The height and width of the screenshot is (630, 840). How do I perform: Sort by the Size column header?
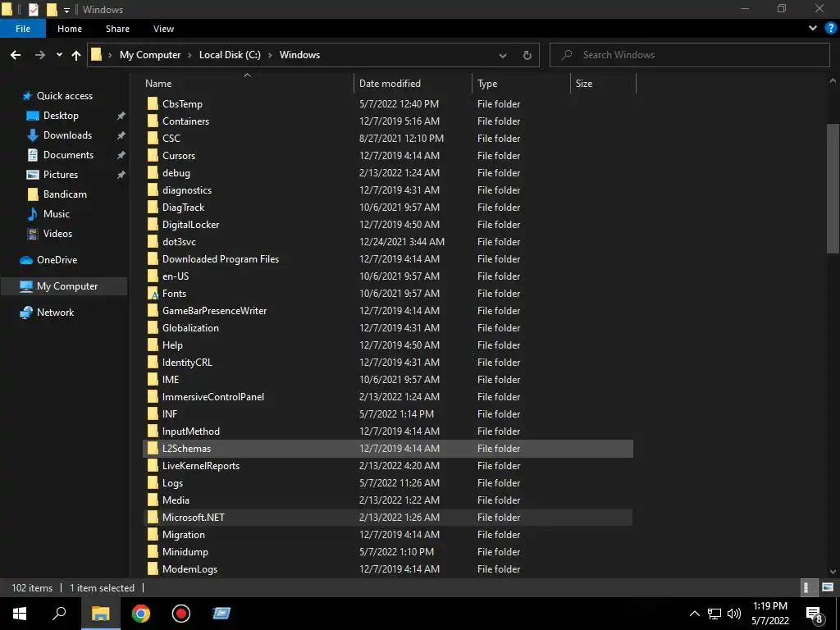pos(584,83)
